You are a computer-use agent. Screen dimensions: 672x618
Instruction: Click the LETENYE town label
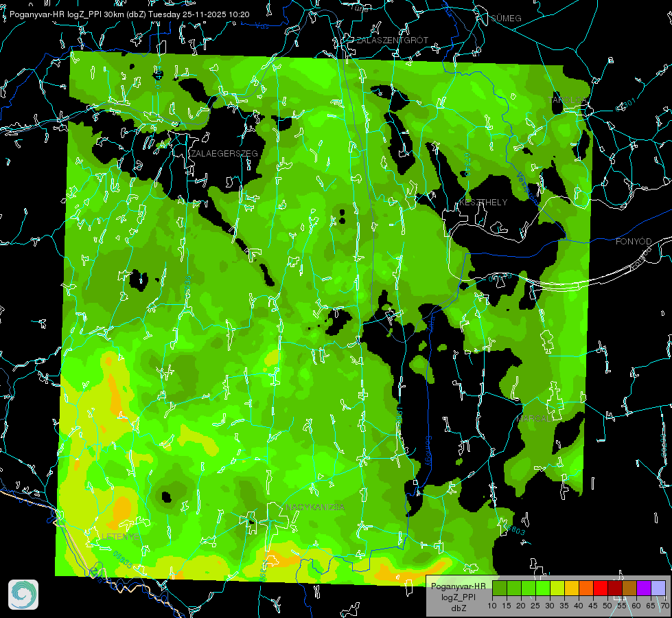coord(120,536)
